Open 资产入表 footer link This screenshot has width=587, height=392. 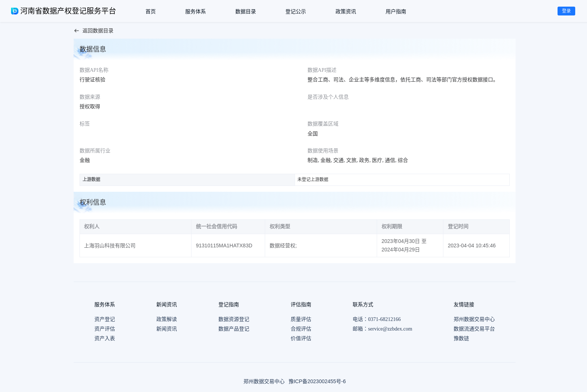click(x=105, y=338)
